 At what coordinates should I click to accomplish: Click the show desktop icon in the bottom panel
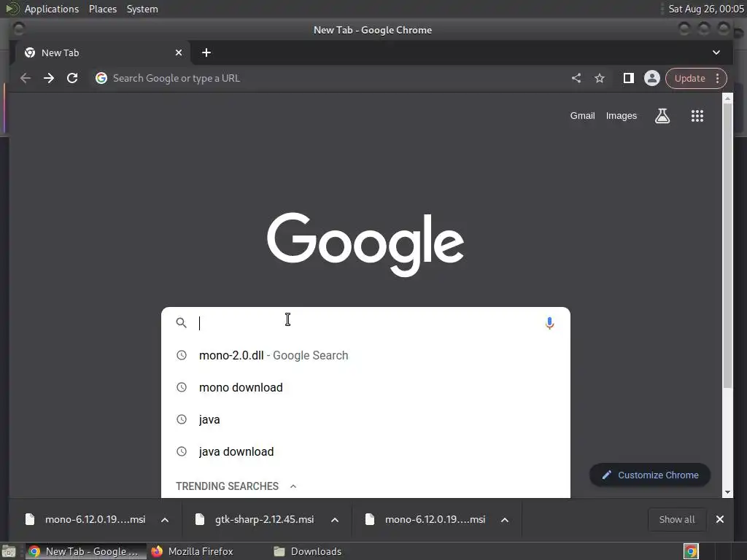tap(9, 551)
